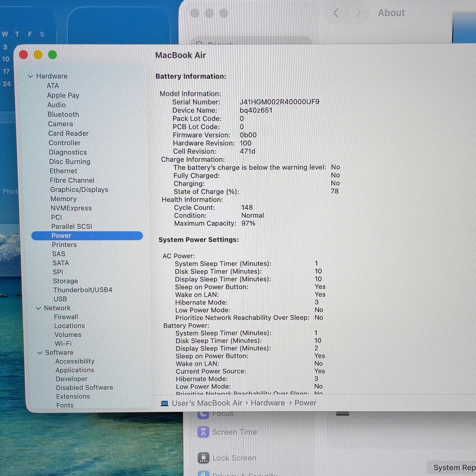
Task: Click the Condition value Normal
Action: point(253,215)
